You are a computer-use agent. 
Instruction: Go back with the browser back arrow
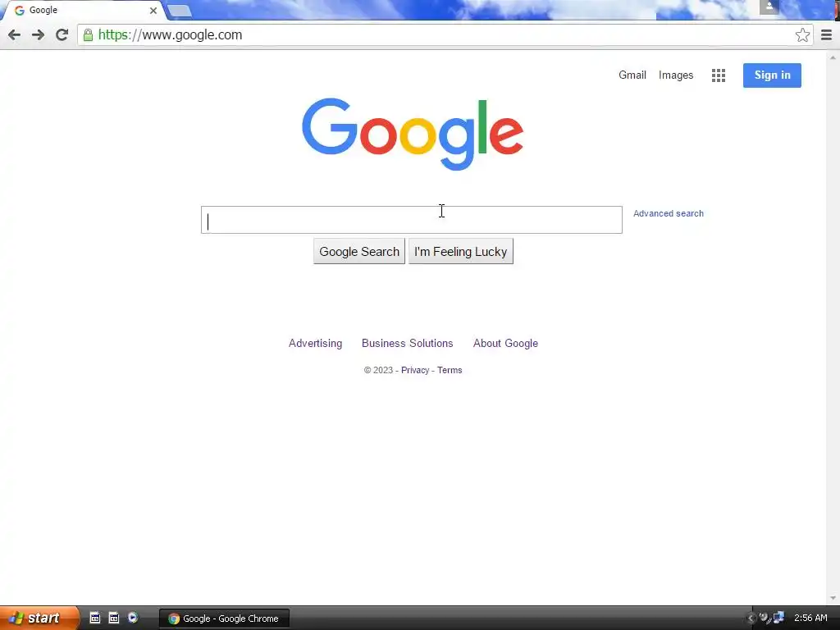(15, 34)
